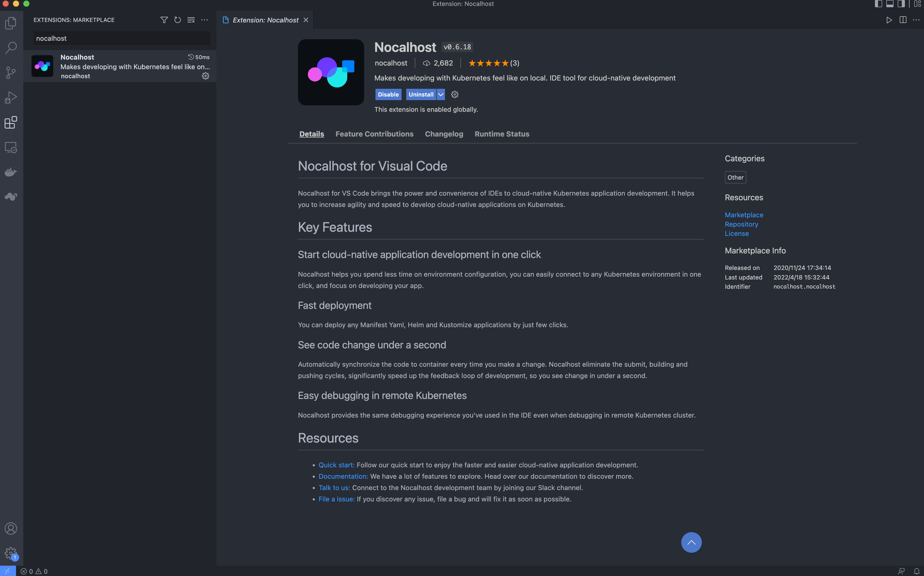Open the Accounts menu icon
Screen dimensions: 924x576
pos(11,529)
